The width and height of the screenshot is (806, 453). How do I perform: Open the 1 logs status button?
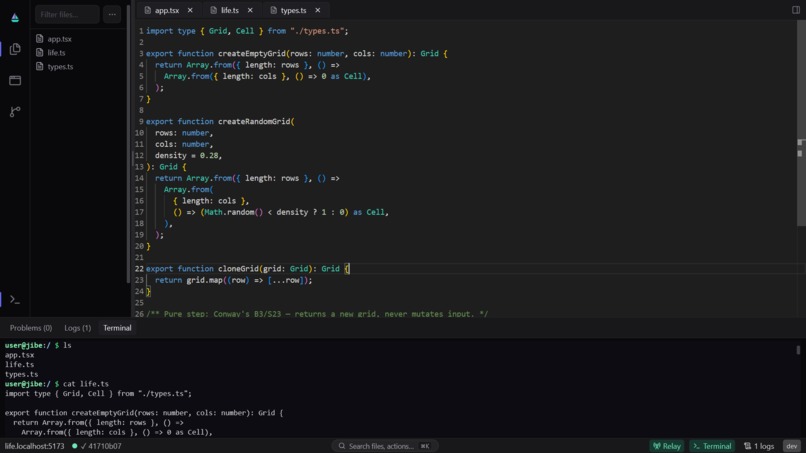[x=759, y=446]
